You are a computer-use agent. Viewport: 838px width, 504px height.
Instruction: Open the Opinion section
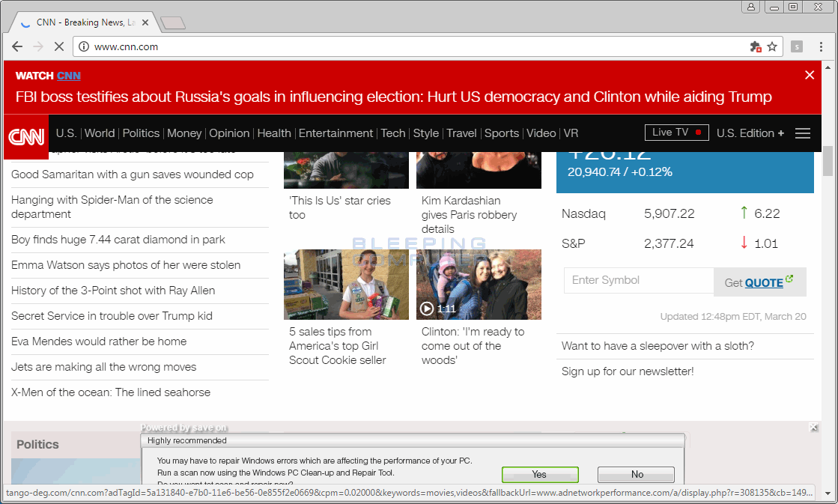click(x=229, y=133)
